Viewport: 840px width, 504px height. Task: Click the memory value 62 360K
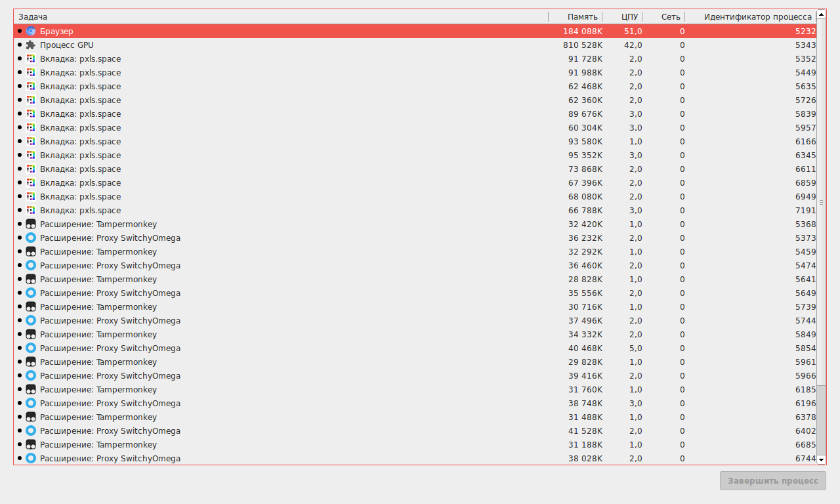point(585,100)
